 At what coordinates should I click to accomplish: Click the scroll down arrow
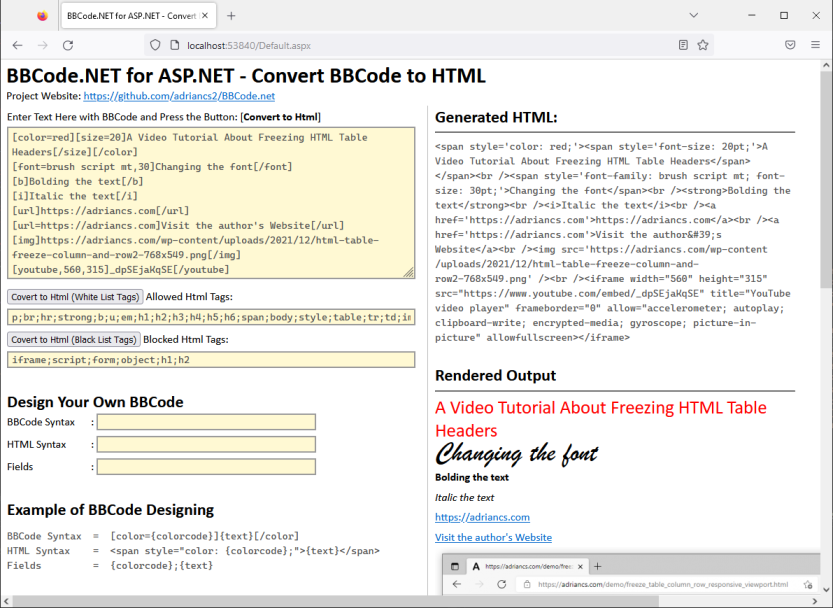click(x=826, y=589)
